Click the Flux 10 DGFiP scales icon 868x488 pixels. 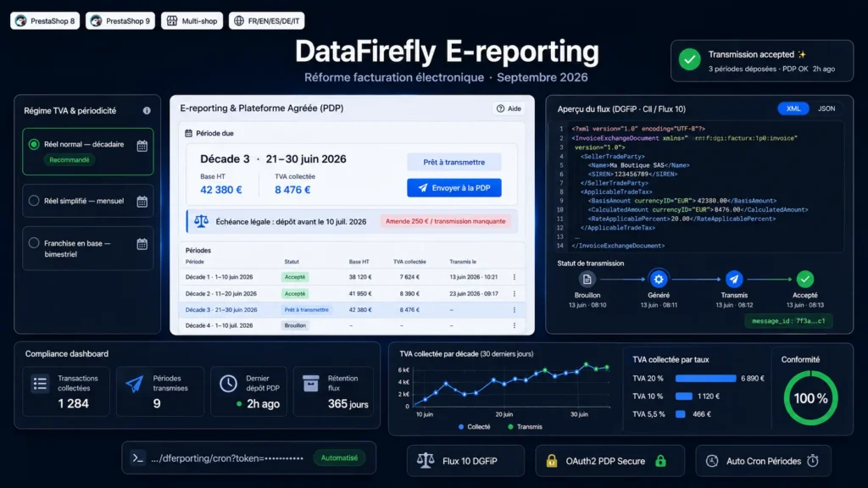click(x=426, y=460)
